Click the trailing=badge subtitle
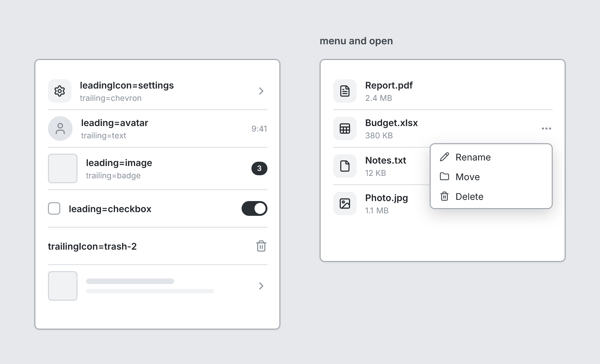The image size is (600, 364). pos(113,176)
